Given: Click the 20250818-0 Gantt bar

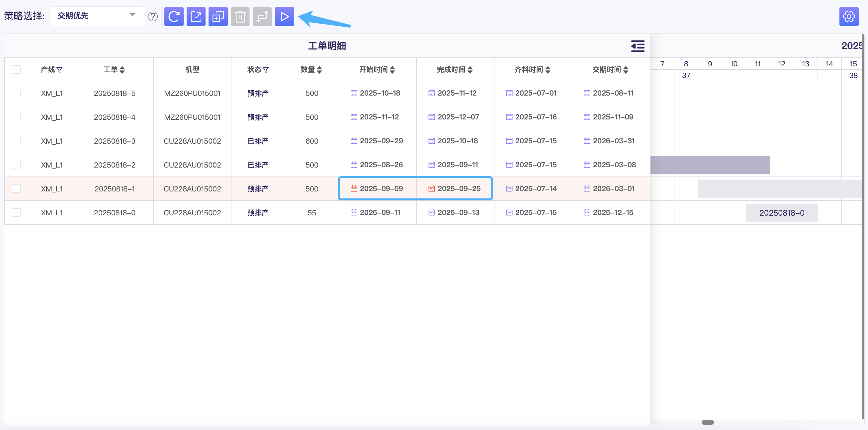Looking at the screenshot, I should pyautogui.click(x=781, y=213).
